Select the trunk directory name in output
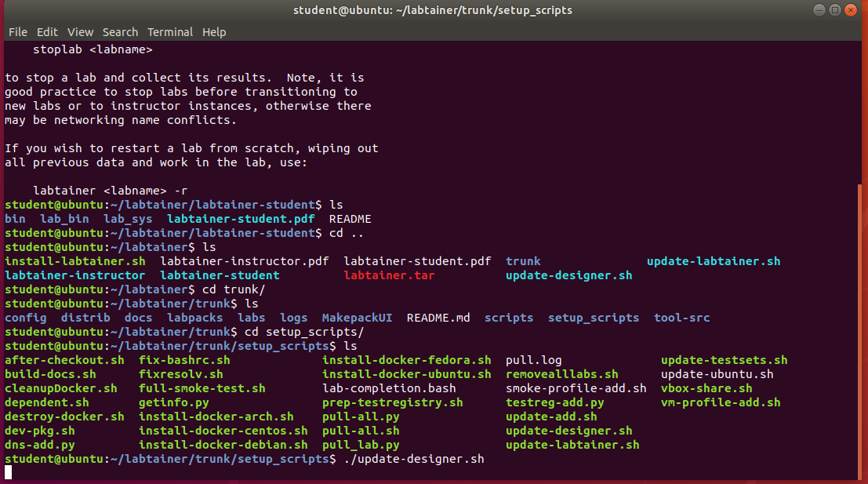This screenshot has height=484, width=868. (522, 260)
